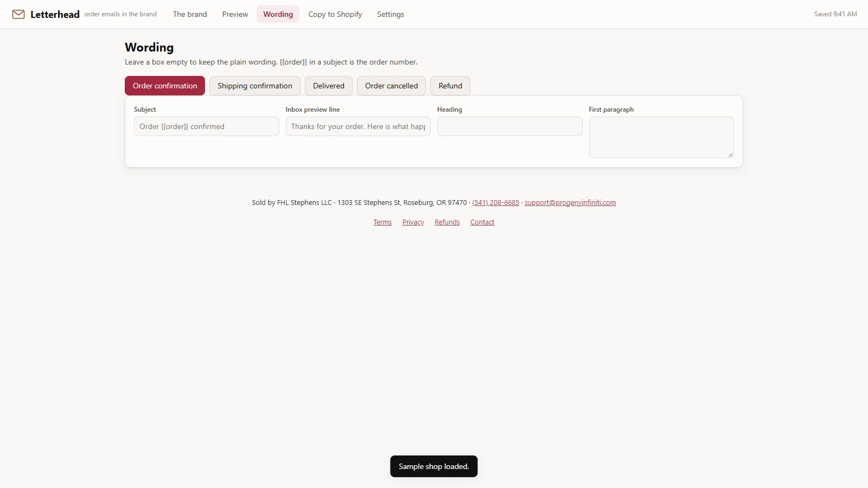Select the Wording nav tab
The width and height of the screenshot is (868, 488).
pyautogui.click(x=278, y=14)
